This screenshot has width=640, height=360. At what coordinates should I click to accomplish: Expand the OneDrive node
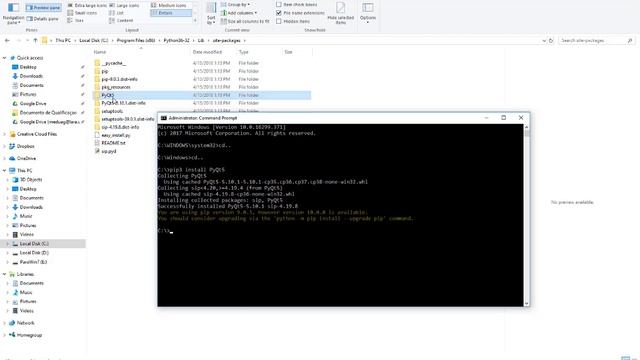coord(4,158)
